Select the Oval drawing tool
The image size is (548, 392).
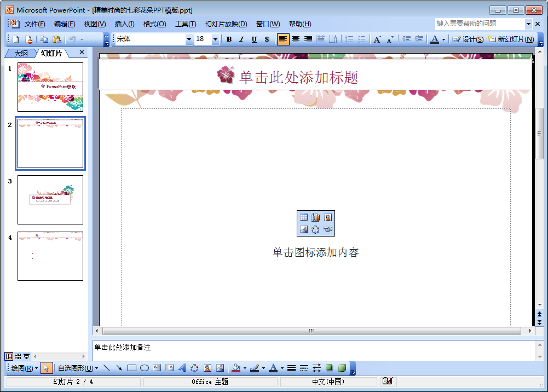(x=145, y=368)
